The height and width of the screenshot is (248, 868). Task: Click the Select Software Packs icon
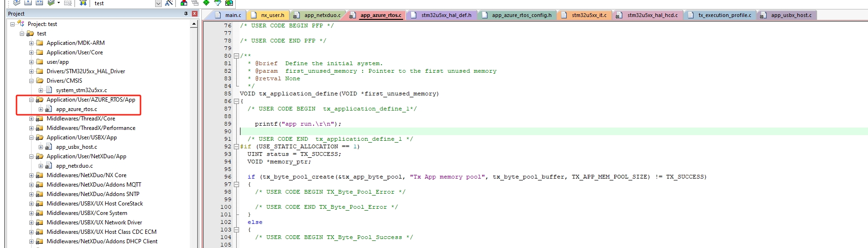[217, 3]
